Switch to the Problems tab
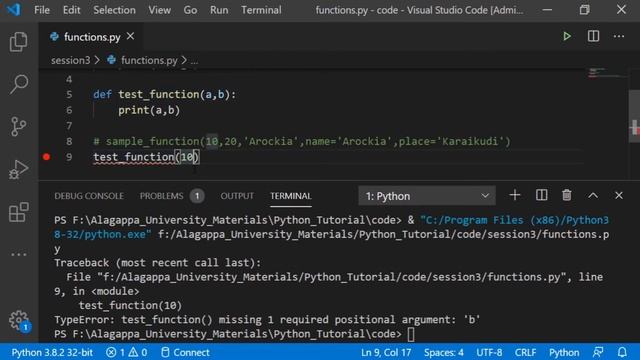The height and width of the screenshot is (360, 640). coord(162,196)
